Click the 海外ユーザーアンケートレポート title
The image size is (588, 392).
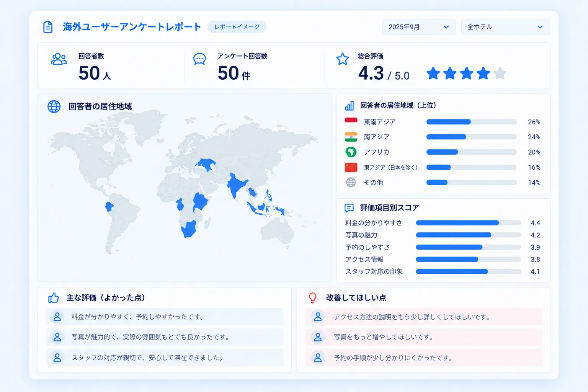click(x=132, y=27)
